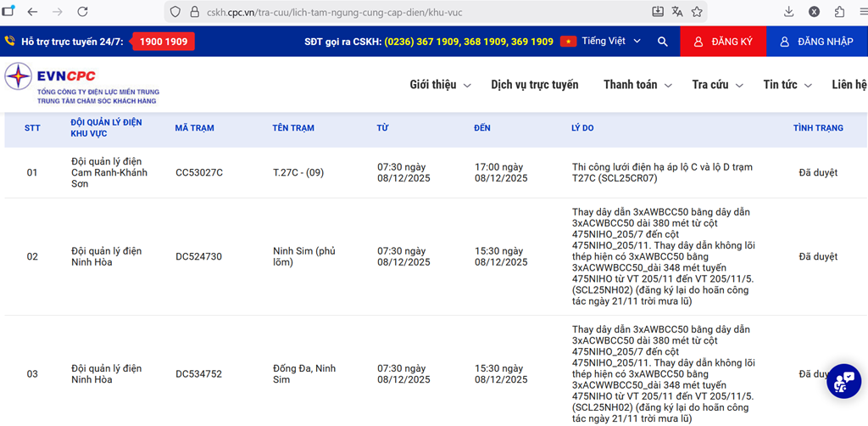Click the EVNCPC logo
This screenshot has width=868, height=426.
(81, 85)
